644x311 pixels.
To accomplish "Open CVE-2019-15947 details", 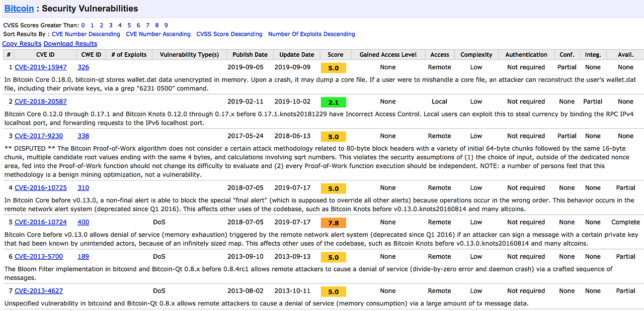I will (41, 67).
